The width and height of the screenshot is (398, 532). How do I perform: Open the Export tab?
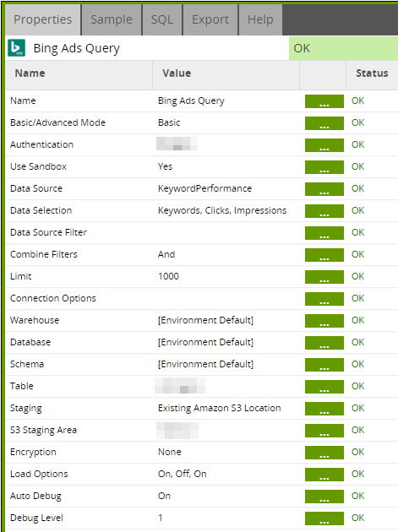[x=210, y=19]
